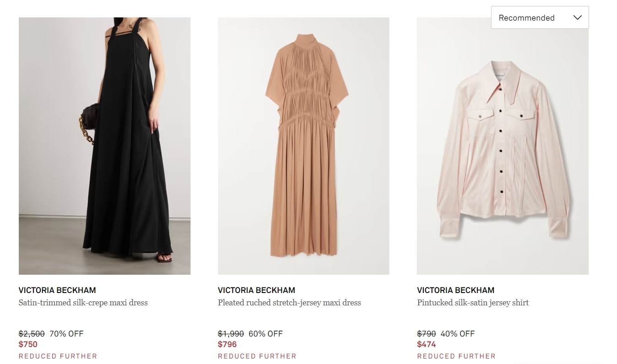Open VICTORIA BECKHAM brand under the pink shirt
Image resolution: width=617 pixels, height=364 pixels.
tap(455, 290)
